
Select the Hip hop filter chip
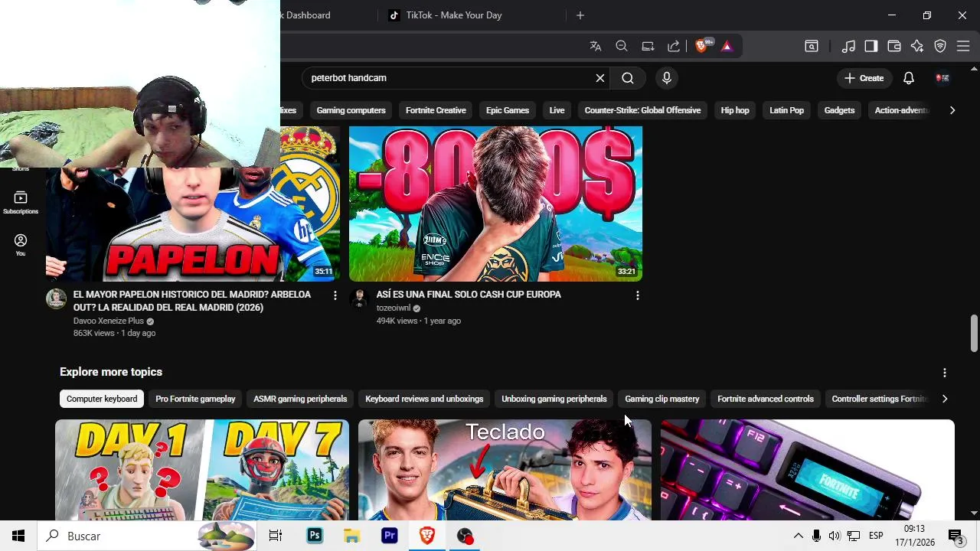(x=735, y=110)
